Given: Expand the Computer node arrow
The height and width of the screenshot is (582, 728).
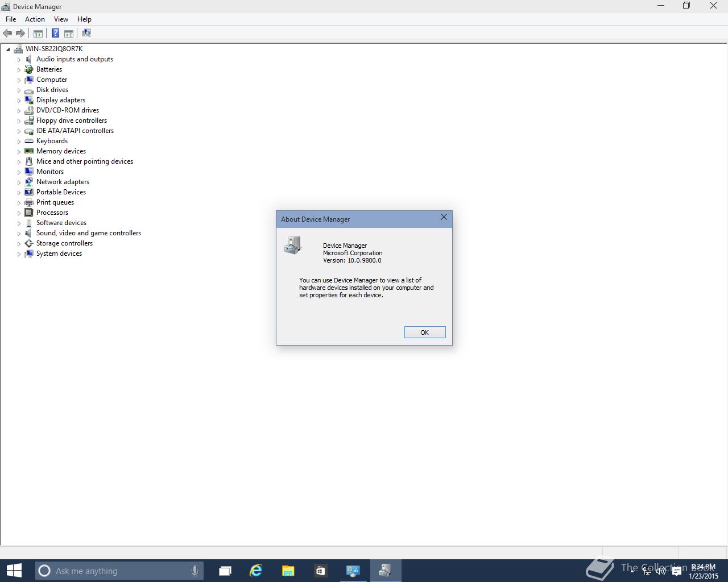Looking at the screenshot, I should [x=19, y=80].
